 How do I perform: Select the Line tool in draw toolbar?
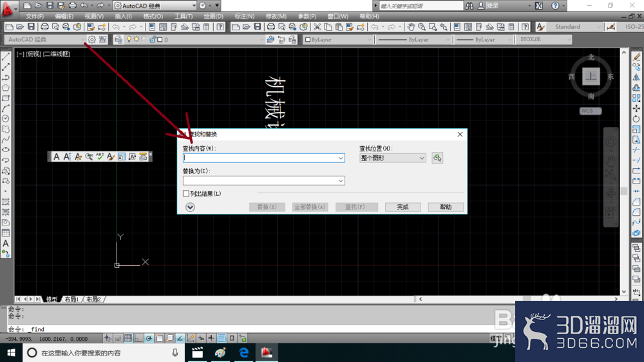(6, 57)
